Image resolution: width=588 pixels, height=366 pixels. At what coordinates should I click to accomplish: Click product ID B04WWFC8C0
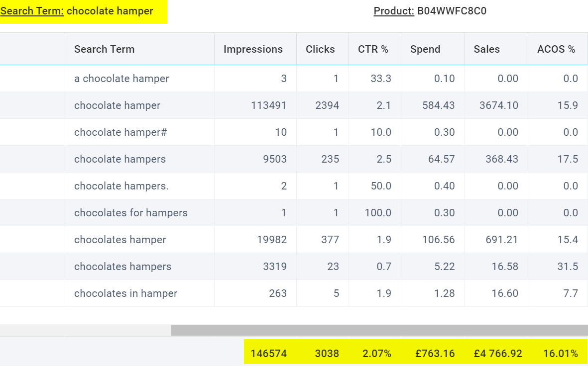tap(452, 11)
